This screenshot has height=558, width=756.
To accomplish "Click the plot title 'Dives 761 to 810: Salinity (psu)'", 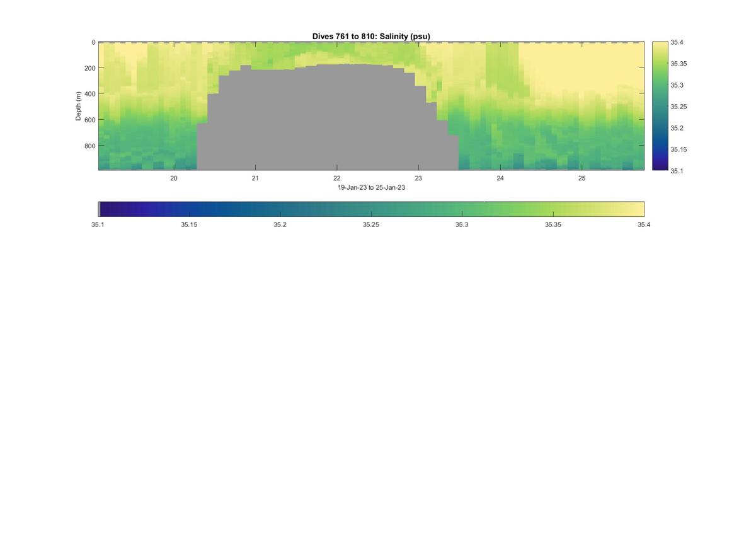I will coord(371,37).
